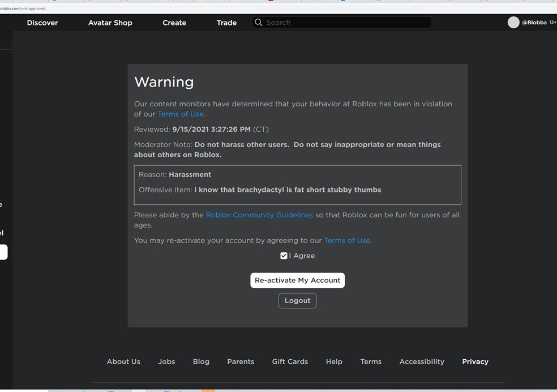Image resolution: width=557 pixels, height=392 pixels.
Task: Open the Terms footer link
Action: pyautogui.click(x=371, y=361)
